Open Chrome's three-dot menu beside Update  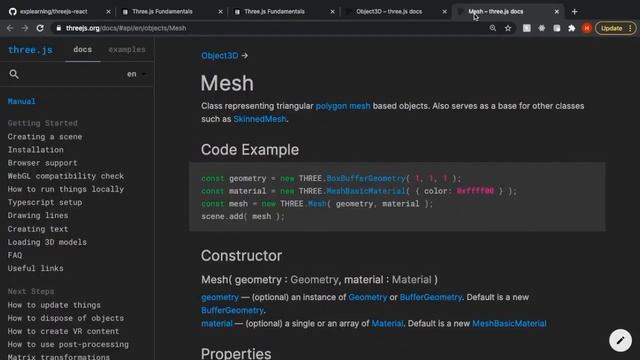pyautogui.click(x=630, y=28)
